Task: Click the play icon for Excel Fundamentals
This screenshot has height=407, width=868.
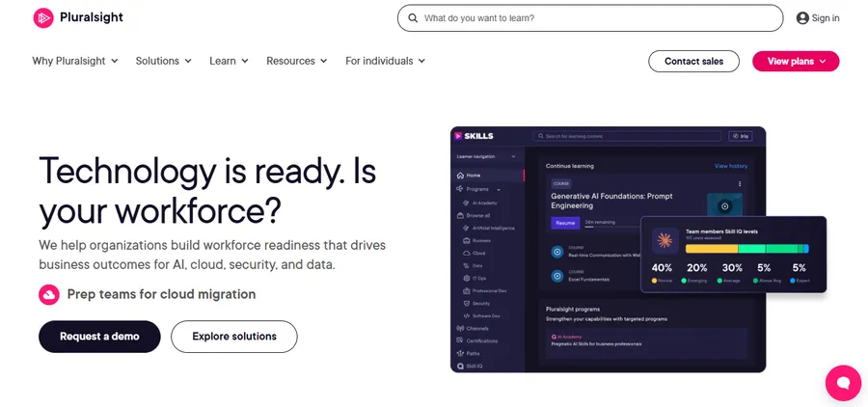Action: coord(557,275)
